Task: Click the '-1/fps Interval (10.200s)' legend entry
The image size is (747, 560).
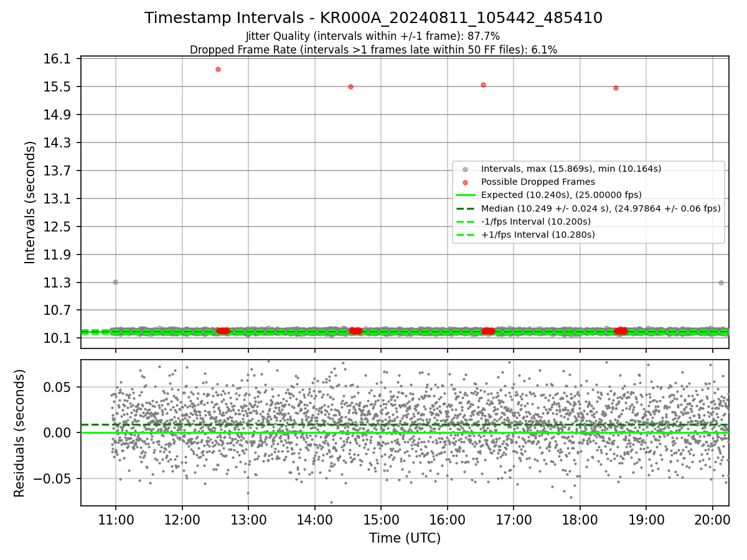Action: (536, 222)
